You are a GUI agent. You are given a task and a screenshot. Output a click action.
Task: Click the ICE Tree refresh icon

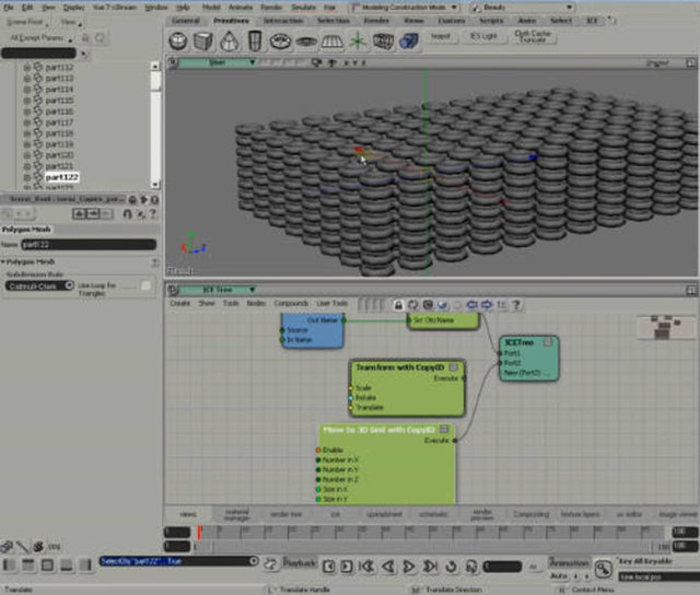point(413,305)
